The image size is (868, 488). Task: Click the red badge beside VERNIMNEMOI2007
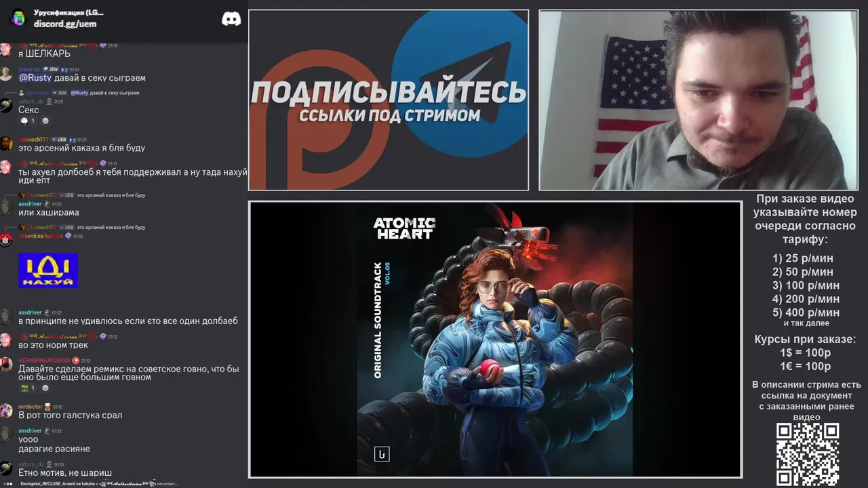tap(76, 361)
